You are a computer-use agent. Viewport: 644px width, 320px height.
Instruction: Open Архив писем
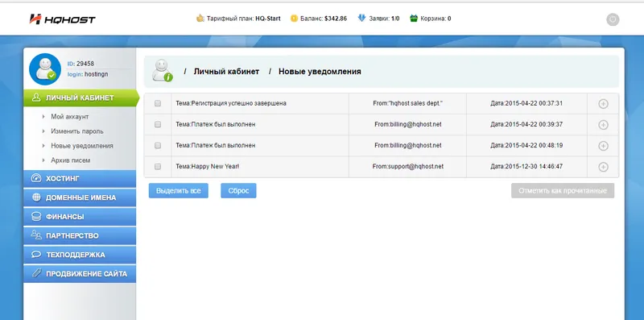coord(71,160)
